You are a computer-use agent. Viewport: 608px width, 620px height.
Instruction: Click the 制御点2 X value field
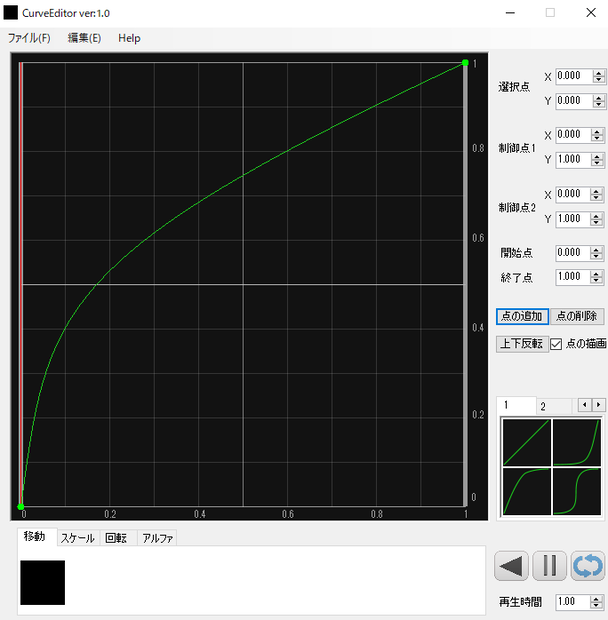[x=573, y=194]
